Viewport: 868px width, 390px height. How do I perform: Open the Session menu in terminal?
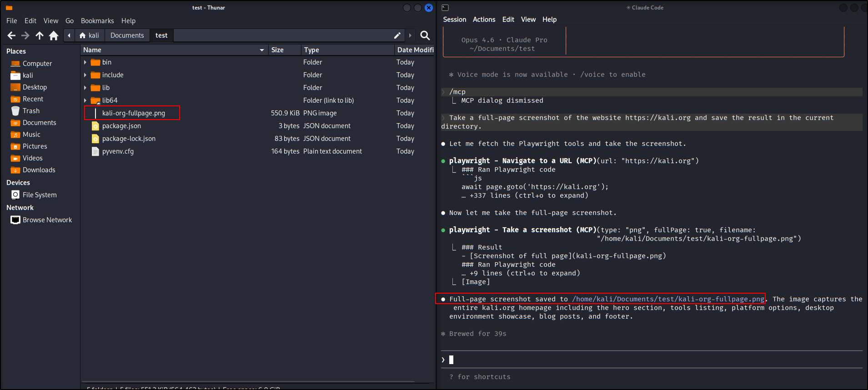454,20
